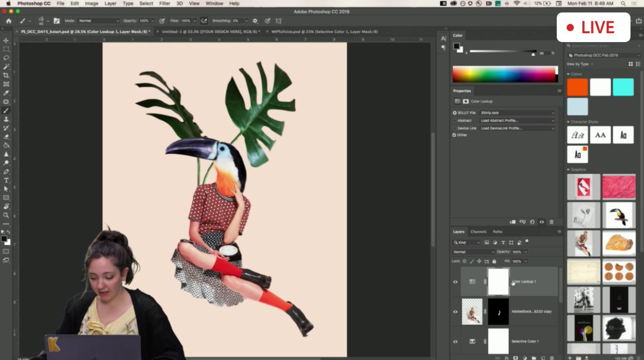Select the Clone Stamp tool
The image size is (644, 360).
(x=6, y=119)
